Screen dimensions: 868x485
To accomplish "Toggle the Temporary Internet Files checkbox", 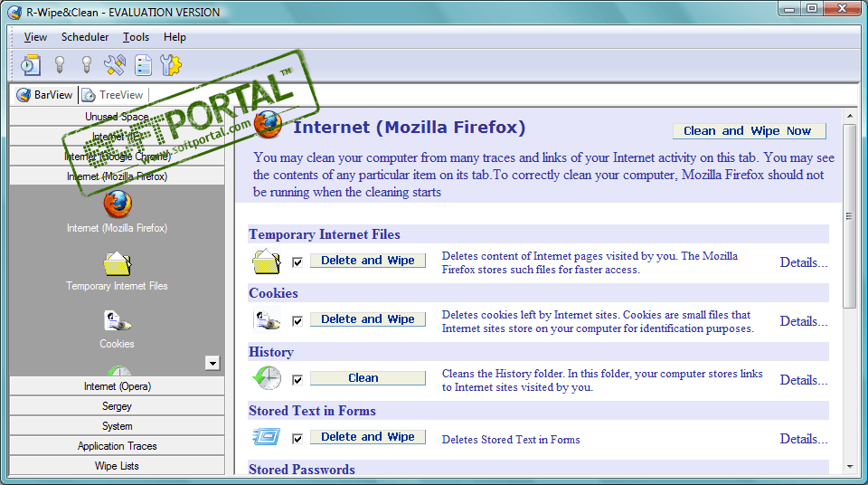I will 297,262.
